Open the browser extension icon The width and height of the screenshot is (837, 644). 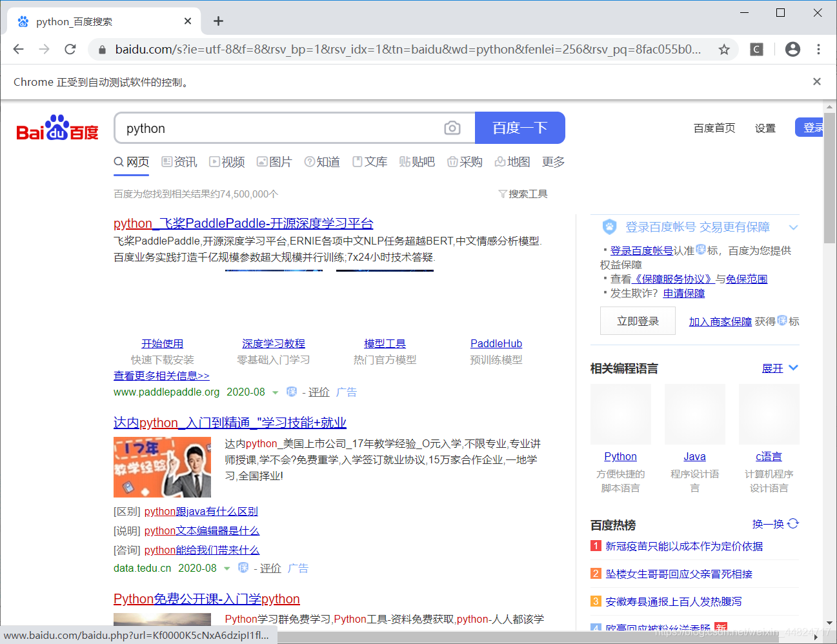click(757, 49)
